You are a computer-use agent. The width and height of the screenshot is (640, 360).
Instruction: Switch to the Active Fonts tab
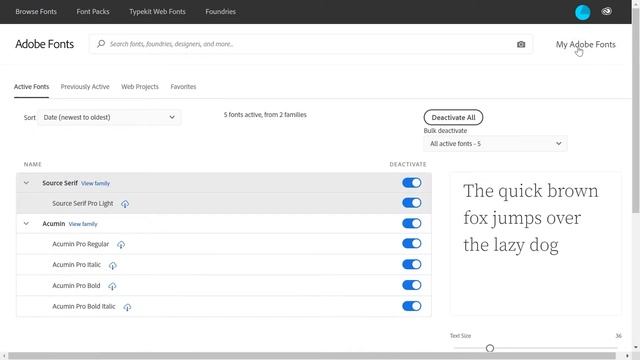tap(31, 87)
